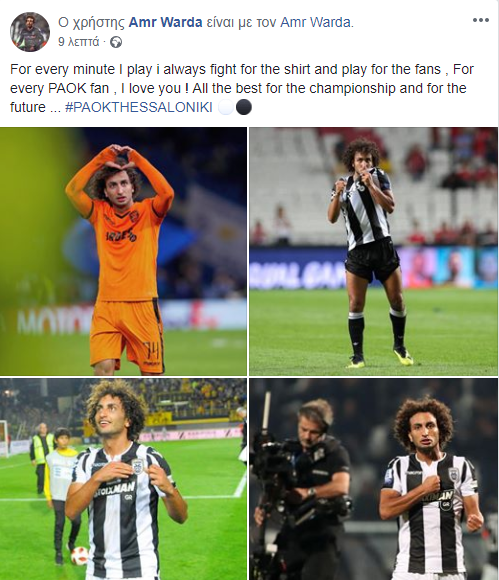The image size is (499, 580).
Task: Open the bold Amr Warda profile link
Action: tap(165, 23)
